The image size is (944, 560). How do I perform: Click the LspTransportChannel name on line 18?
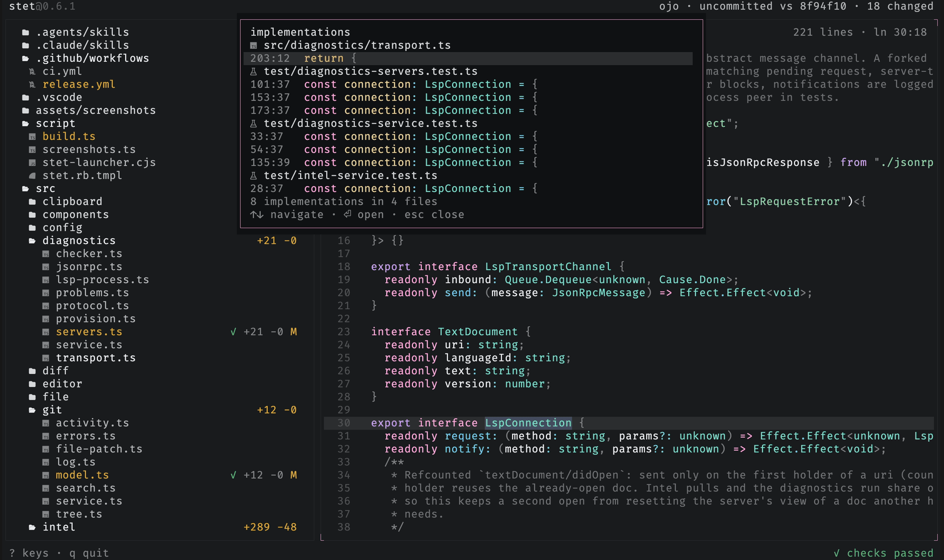[x=548, y=267]
